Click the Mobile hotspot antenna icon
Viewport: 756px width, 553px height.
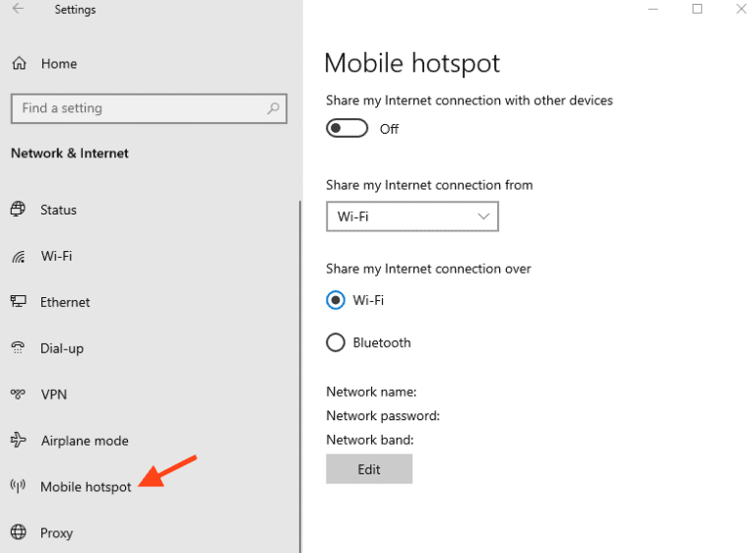point(18,487)
